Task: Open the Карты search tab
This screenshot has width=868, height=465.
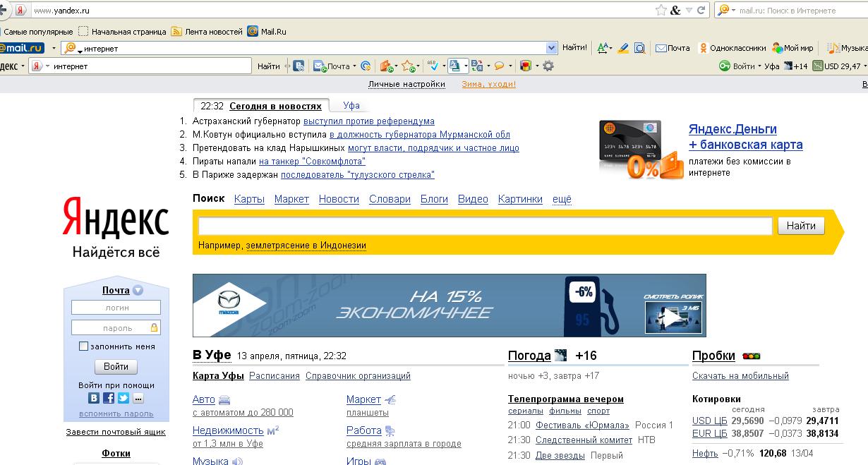Action: pyautogui.click(x=249, y=199)
